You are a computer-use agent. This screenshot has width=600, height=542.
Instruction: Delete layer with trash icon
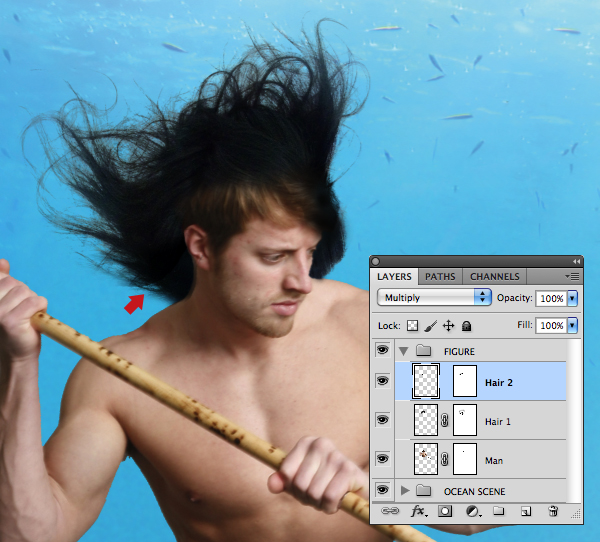click(553, 511)
